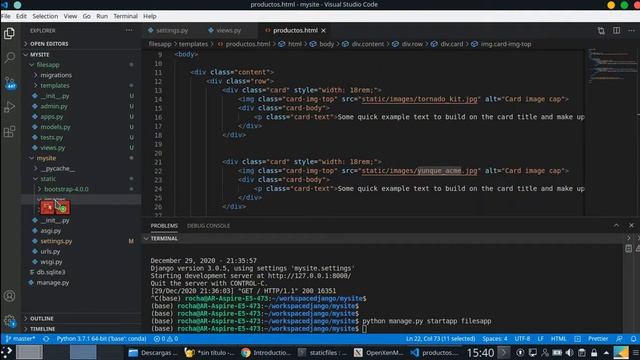Open the Selection menu
The image size is (640, 360).
pyautogui.click(x=45, y=16)
